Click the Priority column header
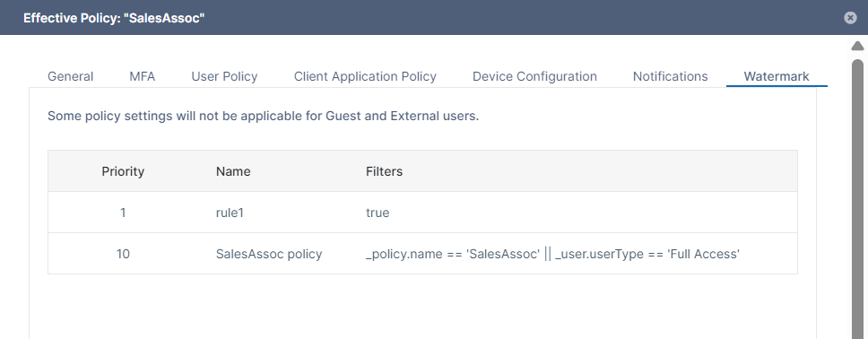This screenshot has width=868, height=339. pyautogui.click(x=123, y=171)
